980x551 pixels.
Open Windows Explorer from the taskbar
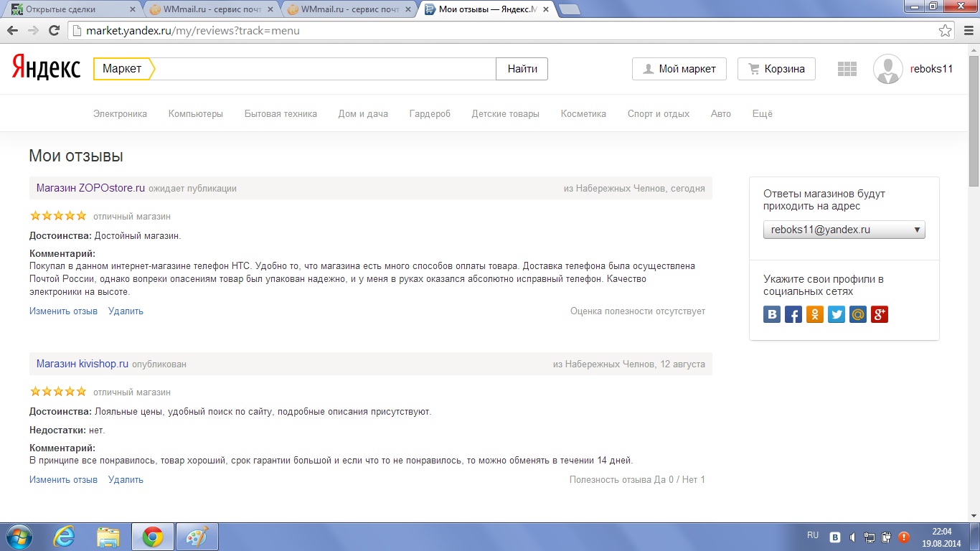pyautogui.click(x=108, y=537)
